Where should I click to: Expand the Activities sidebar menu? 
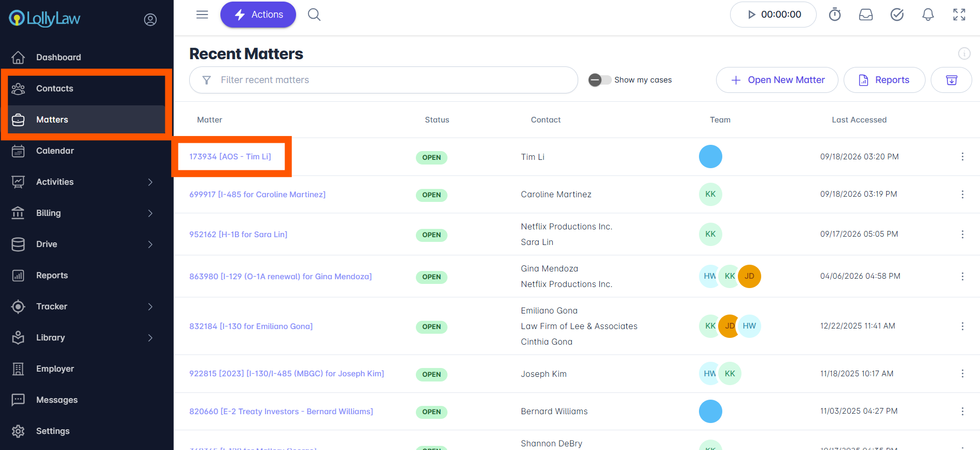150,182
